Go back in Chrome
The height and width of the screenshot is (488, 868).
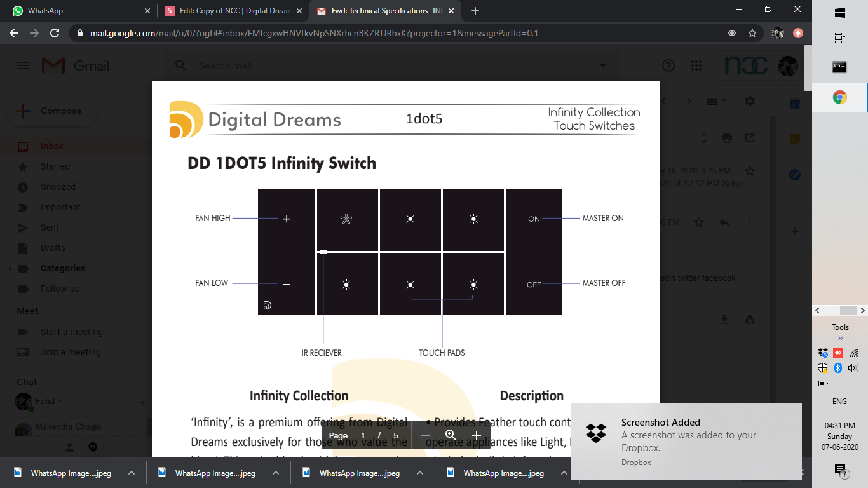point(14,33)
